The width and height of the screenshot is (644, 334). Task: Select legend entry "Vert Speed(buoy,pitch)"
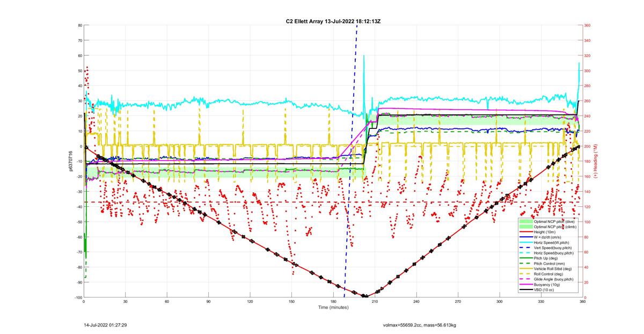pyautogui.click(x=553, y=248)
